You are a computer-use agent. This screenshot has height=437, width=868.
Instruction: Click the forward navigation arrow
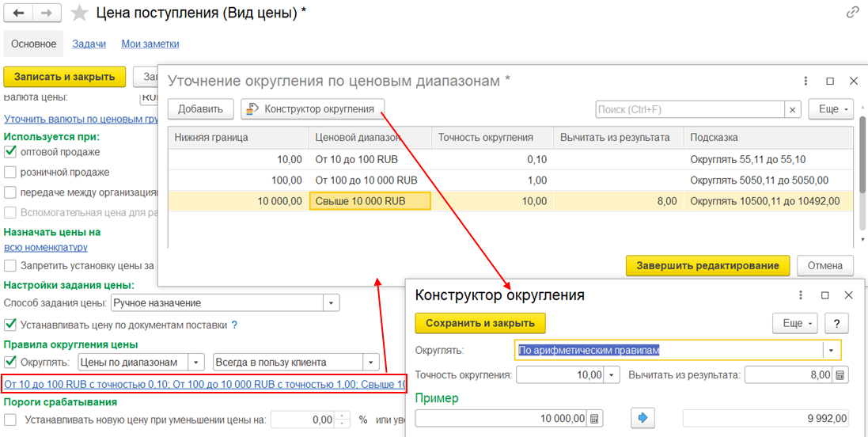pos(47,13)
